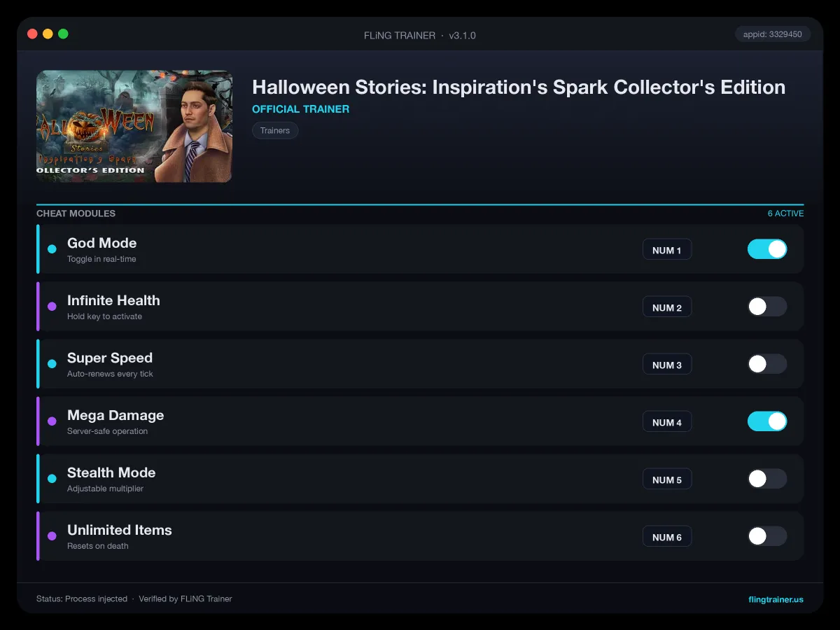840x630 pixels.
Task: Maximize the window with the green button
Action: click(63, 34)
